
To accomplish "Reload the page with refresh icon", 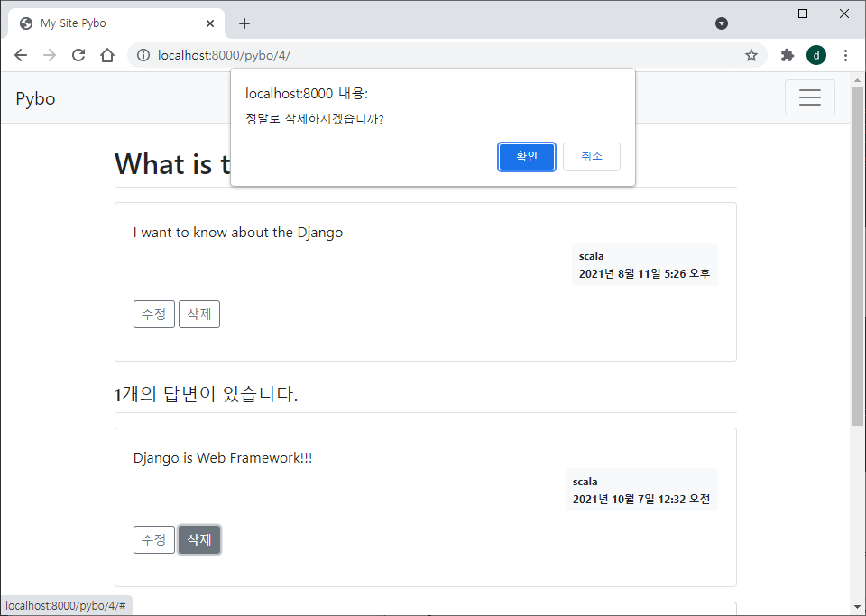I will 78,55.
